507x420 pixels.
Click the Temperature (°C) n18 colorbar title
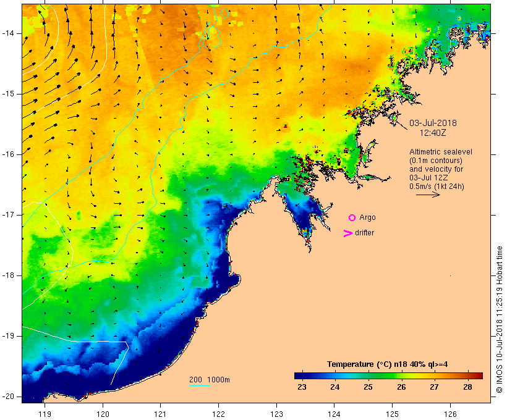coord(388,364)
